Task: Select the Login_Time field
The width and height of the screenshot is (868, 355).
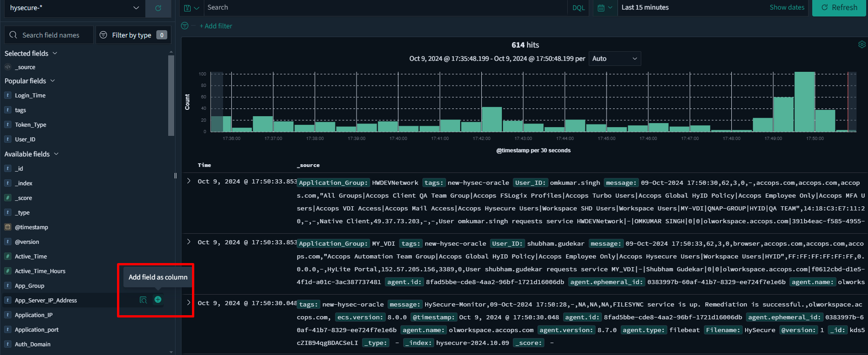Action: click(x=30, y=96)
